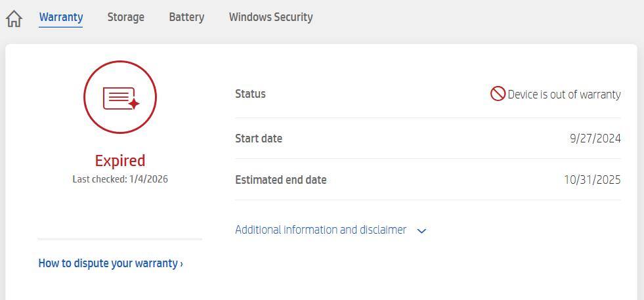Open the Windows Security tab

[270, 17]
